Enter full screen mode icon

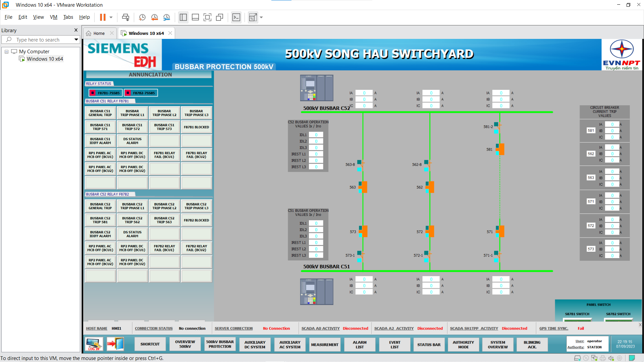(207, 17)
